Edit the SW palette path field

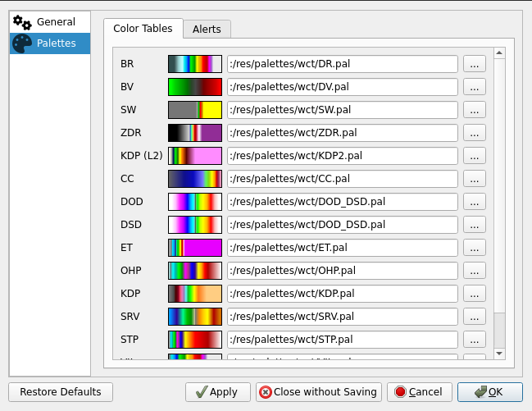343,110
